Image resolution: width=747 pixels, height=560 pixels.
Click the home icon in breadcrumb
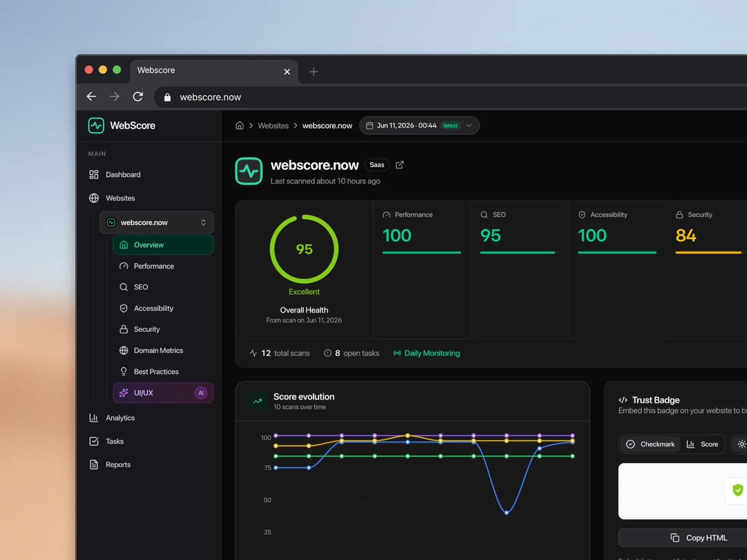240,126
